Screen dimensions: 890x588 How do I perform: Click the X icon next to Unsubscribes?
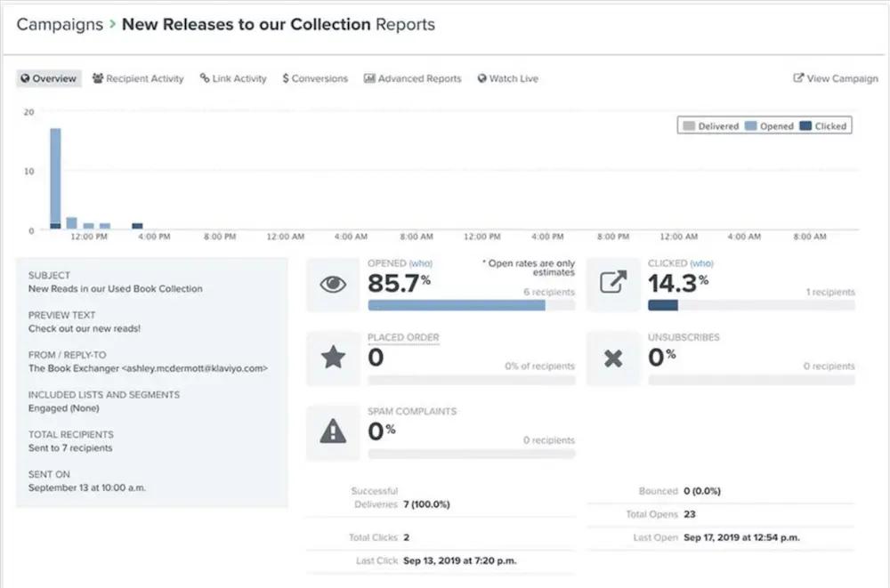pyautogui.click(x=613, y=358)
